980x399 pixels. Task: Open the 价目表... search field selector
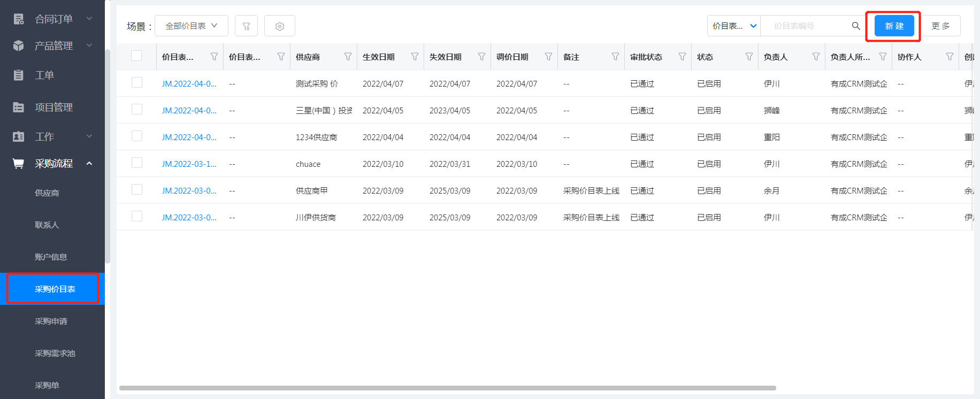734,26
